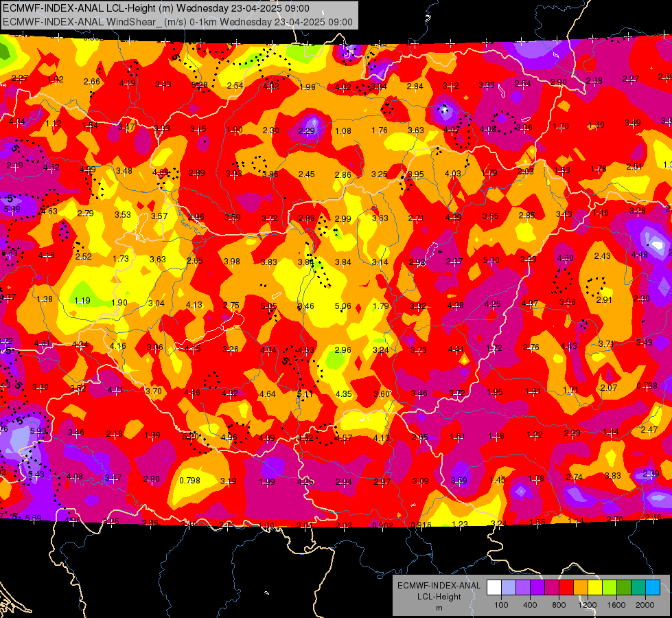Screen dimensions: 672x618
Task: Click the wind shear value 1.73
Action: click(x=121, y=259)
